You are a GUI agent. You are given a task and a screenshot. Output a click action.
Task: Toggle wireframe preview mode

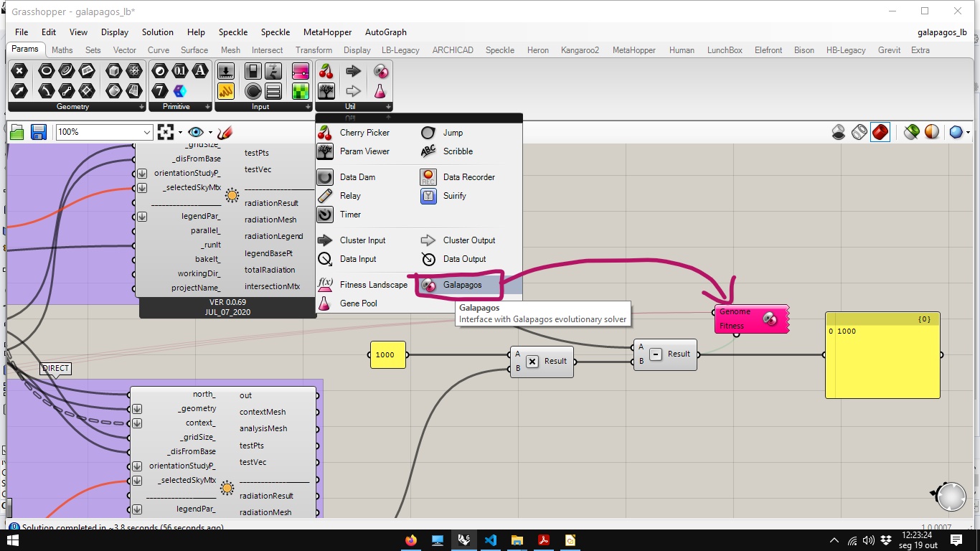(x=859, y=132)
